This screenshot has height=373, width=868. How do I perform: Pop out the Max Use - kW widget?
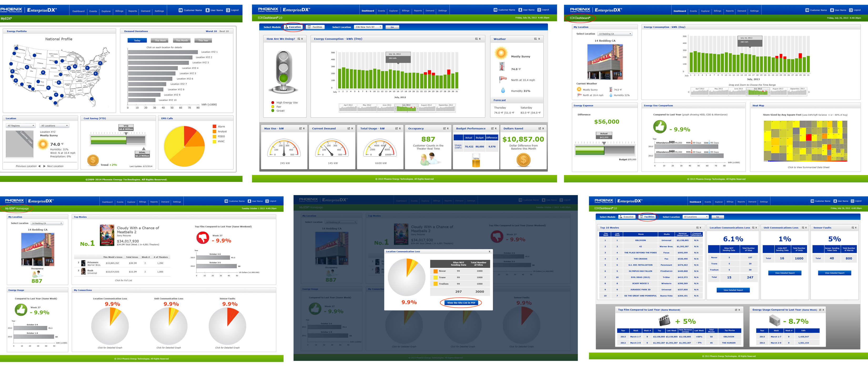[300, 129]
